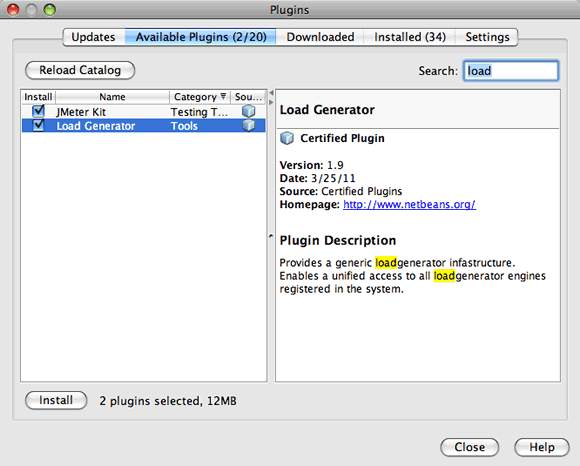Select the JMeter Kit row in the list

coord(144,111)
